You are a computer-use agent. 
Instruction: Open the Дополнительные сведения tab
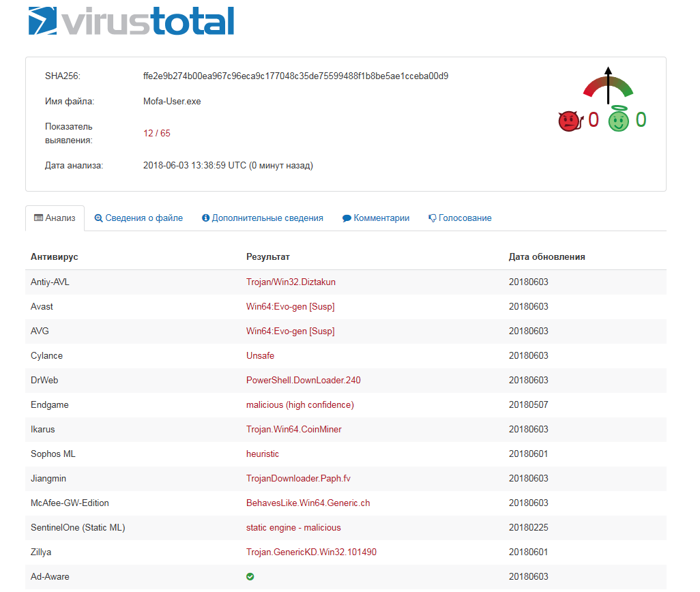[x=263, y=218]
